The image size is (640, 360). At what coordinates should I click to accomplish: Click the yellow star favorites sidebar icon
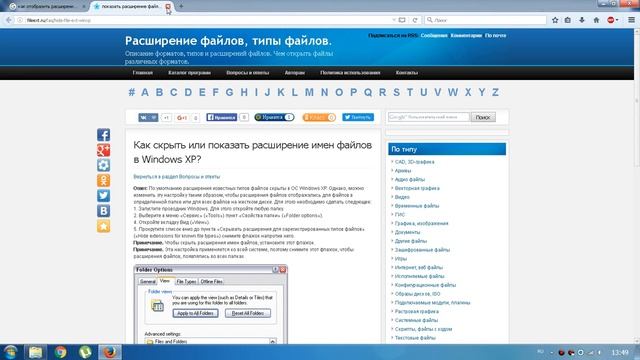coord(103,226)
